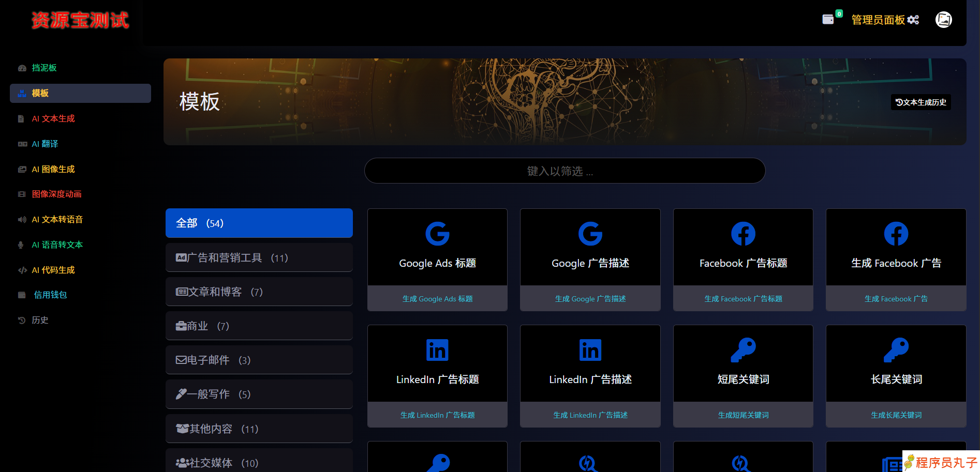Open 历史 in the sidebar
The width and height of the screenshot is (980, 472).
click(40, 320)
